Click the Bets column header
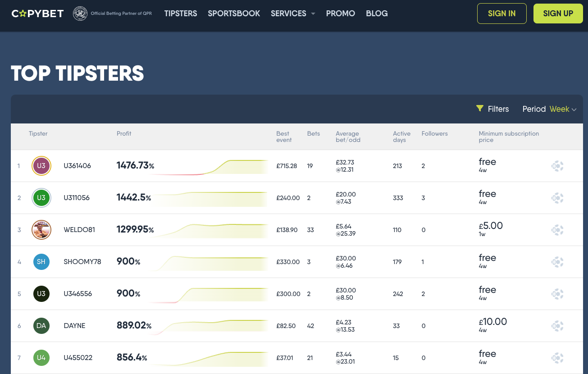 tap(314, 133)
